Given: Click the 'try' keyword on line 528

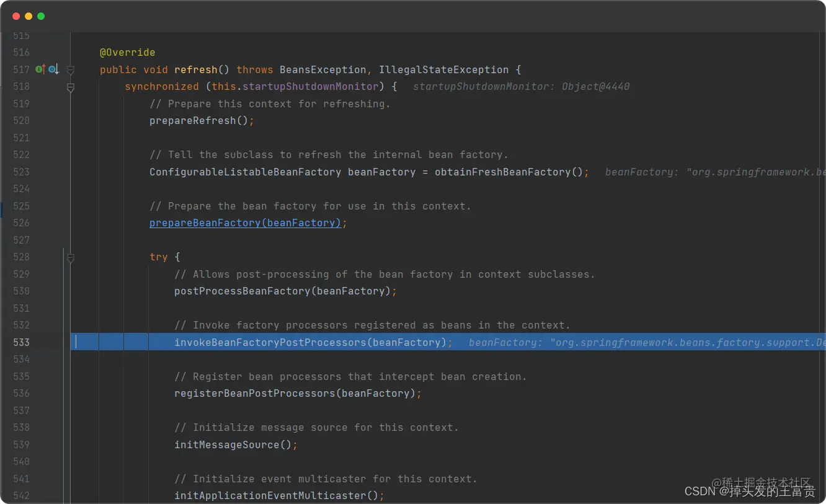Looking at the screenshot, I should point(159,257).
